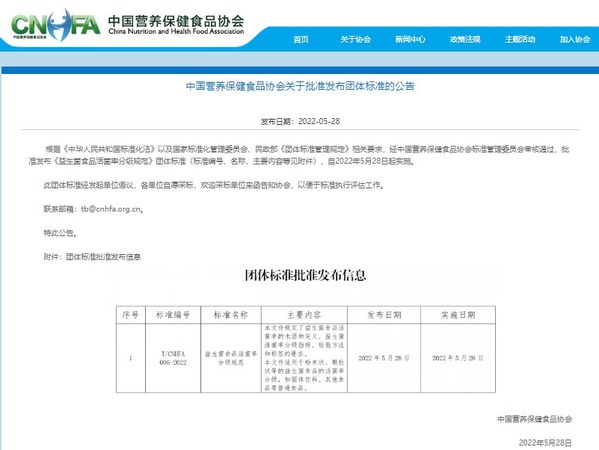
Task: Click the email address tb@cnhfa.org.cn
Action: (x=111, y=209)
